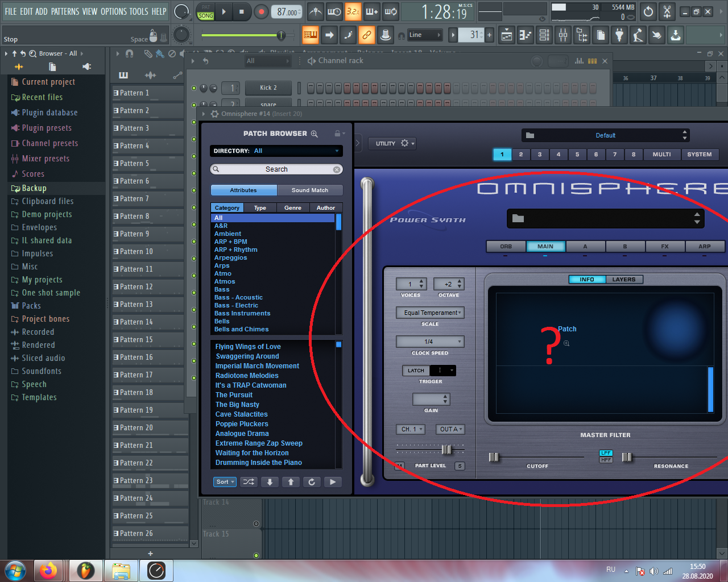Toggle typing keyboard to piano icon
This screenshot has height=582, width=728.
311,35
